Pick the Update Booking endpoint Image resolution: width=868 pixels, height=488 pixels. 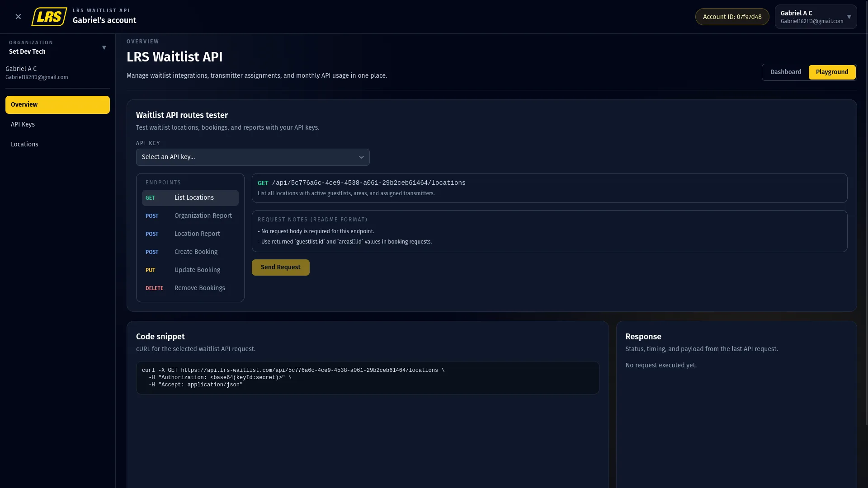(x=190, y=270)
